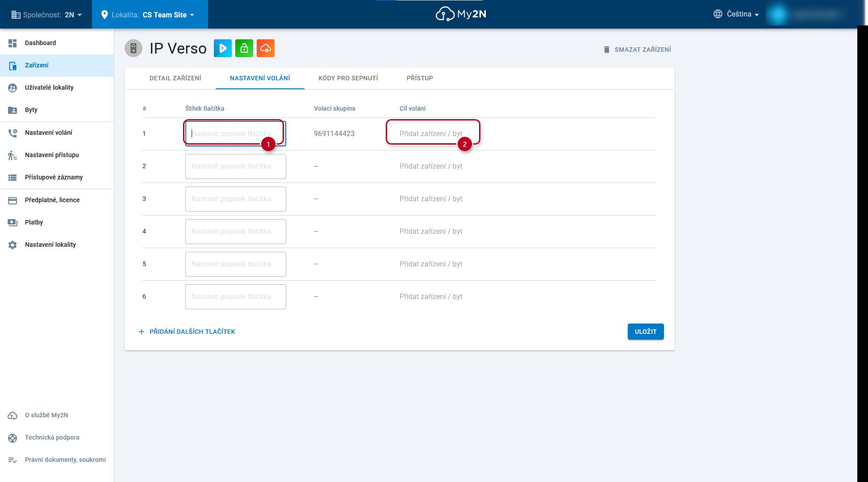Click Přidání dalších tlačítek link
868x482 pixels.
tap(187, 332)
